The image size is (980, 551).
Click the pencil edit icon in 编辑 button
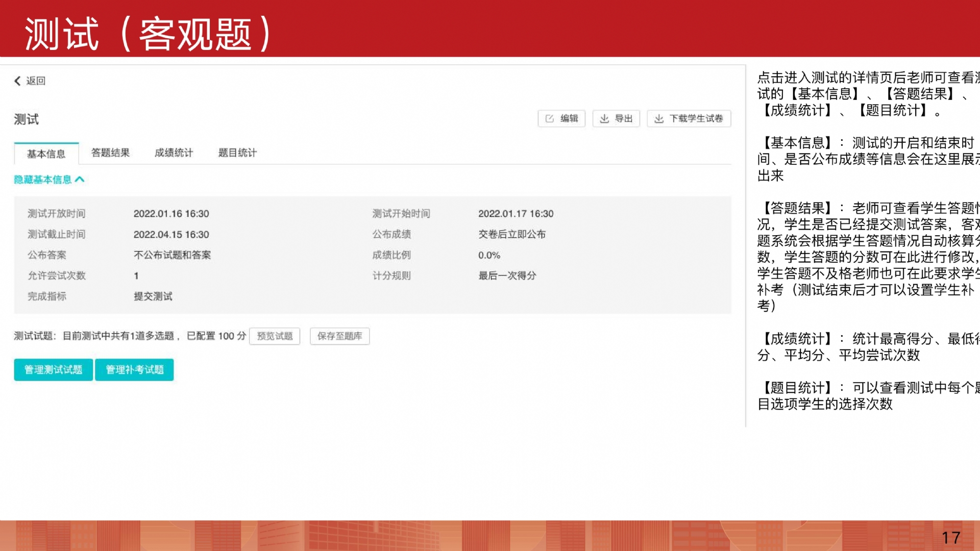[x=550, y=119]
